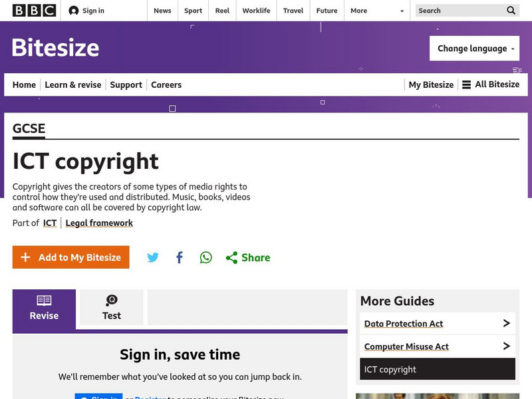The height and width of the screenshot is (399, 532).
Task: Click Add to My Bitesize button
Action: 71,257
